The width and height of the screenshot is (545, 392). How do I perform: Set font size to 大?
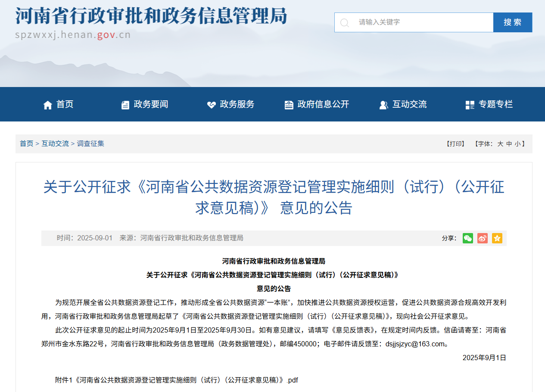point(500,144)
